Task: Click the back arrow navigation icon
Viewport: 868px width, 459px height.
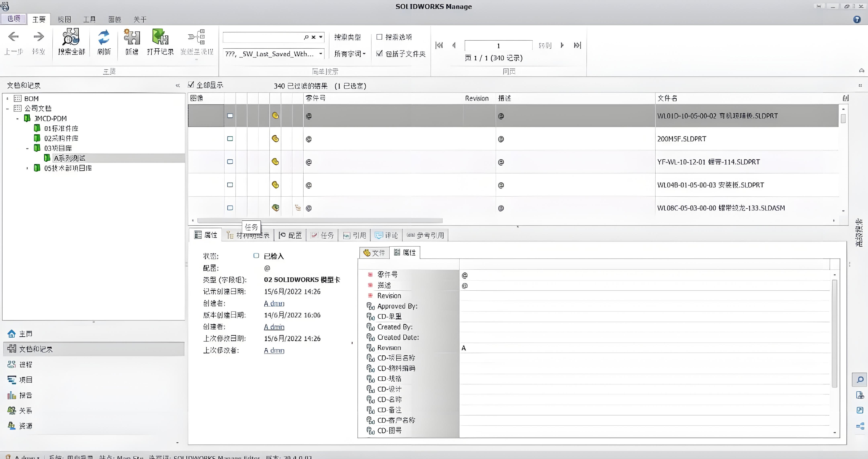Action: click(13, 37)
